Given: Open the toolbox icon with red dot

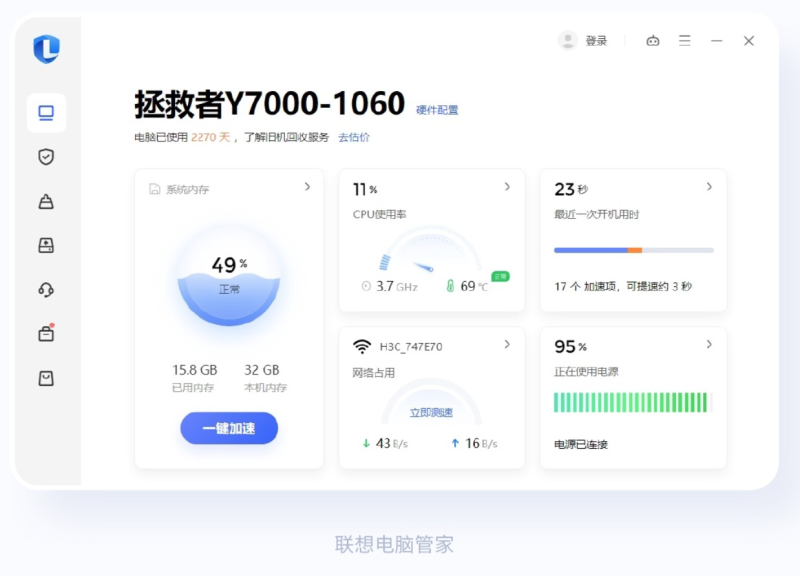Looking at the screenshot, I should pos(46,334).
